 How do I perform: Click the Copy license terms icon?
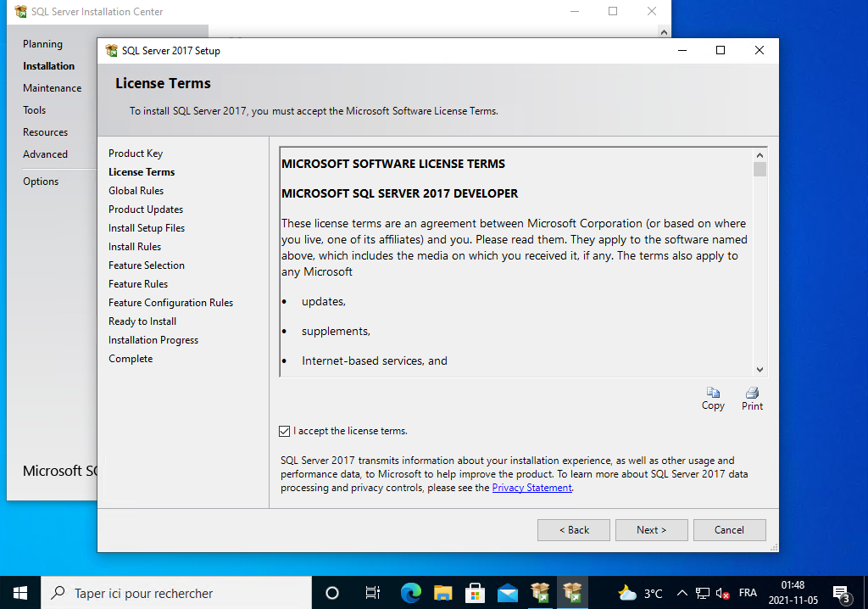713,394
